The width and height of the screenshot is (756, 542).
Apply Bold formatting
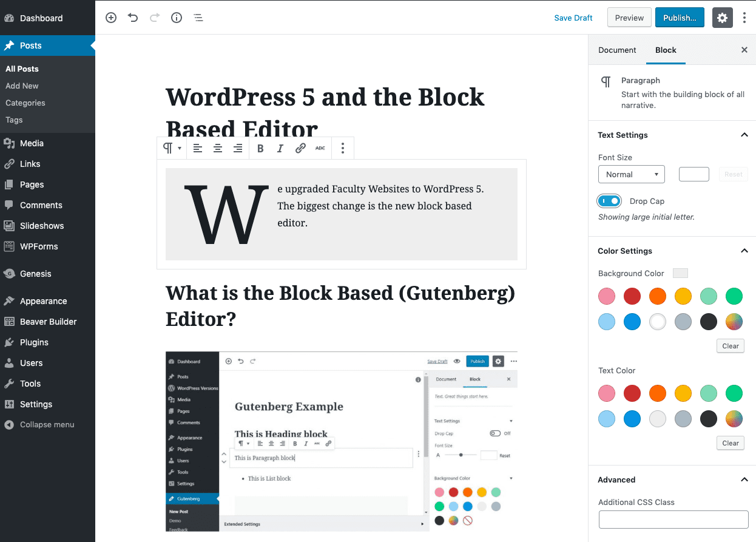[260, 148]
